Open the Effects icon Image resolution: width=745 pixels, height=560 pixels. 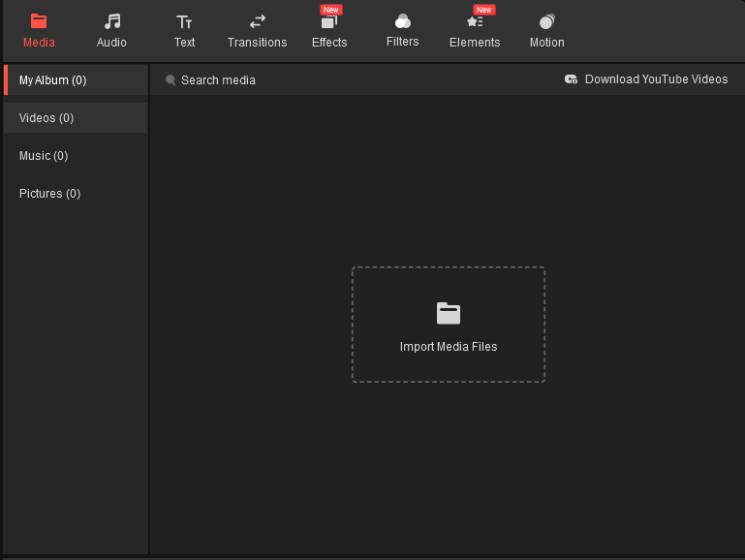pyautogui.click(x=328, y=22)
